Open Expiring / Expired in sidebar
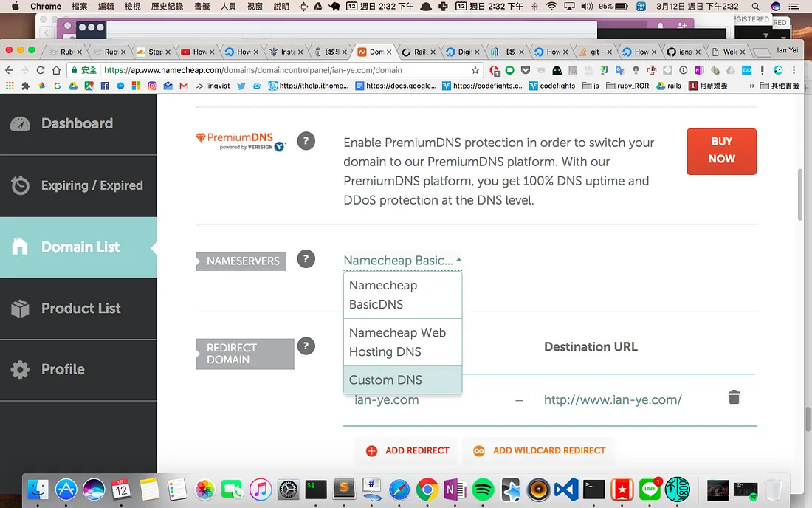812x508 pixels. (78, 185)
